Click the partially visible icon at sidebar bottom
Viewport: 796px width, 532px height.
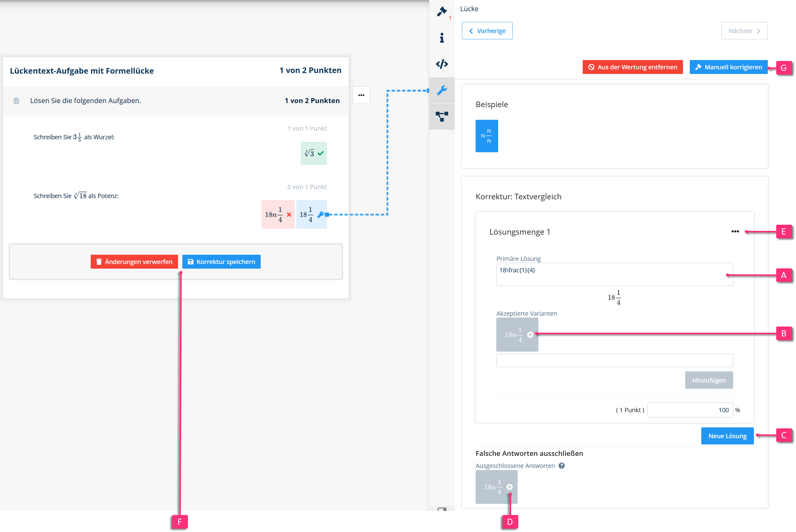(x=441, y=509)
